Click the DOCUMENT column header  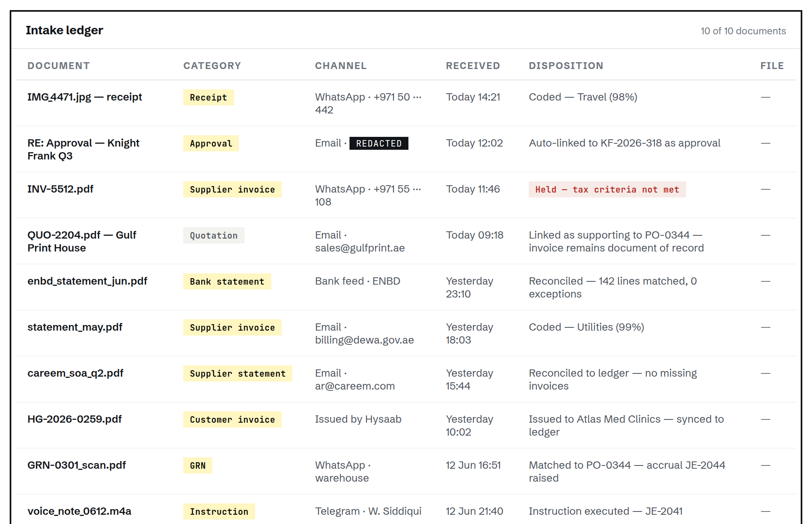[59, 66]
